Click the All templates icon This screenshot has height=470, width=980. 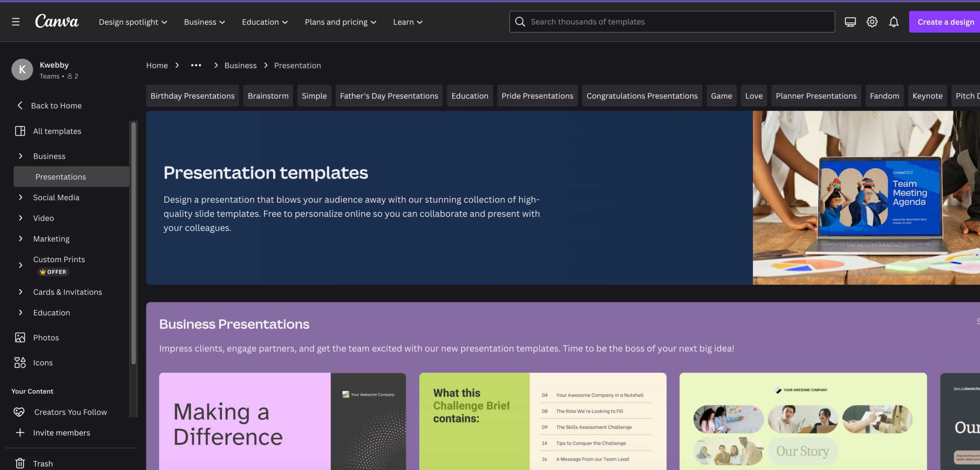(x=20, y=131)
